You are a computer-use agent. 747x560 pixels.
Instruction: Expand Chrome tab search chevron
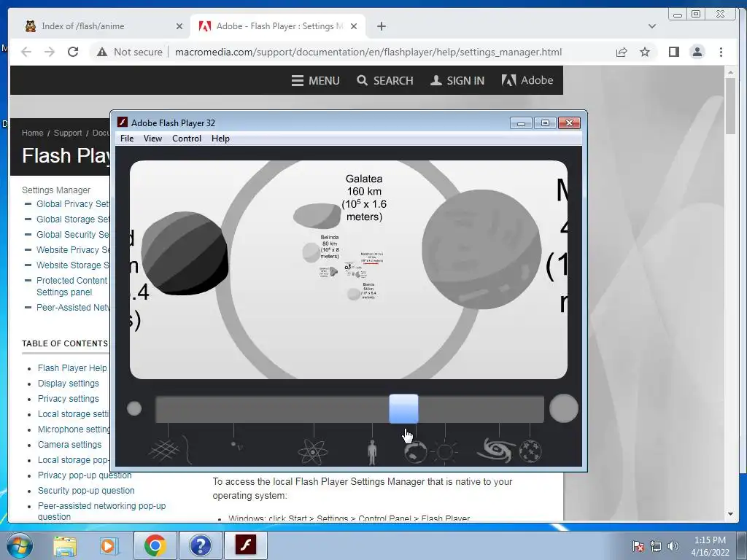pyautogui.click(x=652, y=26)
